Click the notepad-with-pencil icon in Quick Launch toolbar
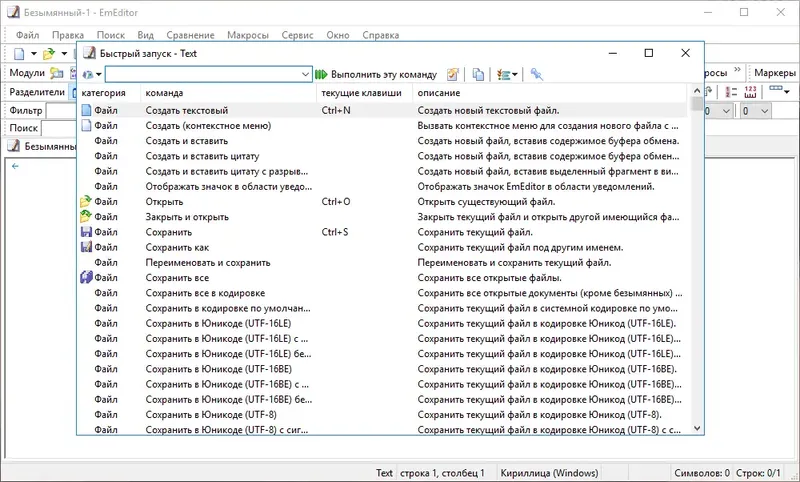800x482 pixels. tap(453, 74)
